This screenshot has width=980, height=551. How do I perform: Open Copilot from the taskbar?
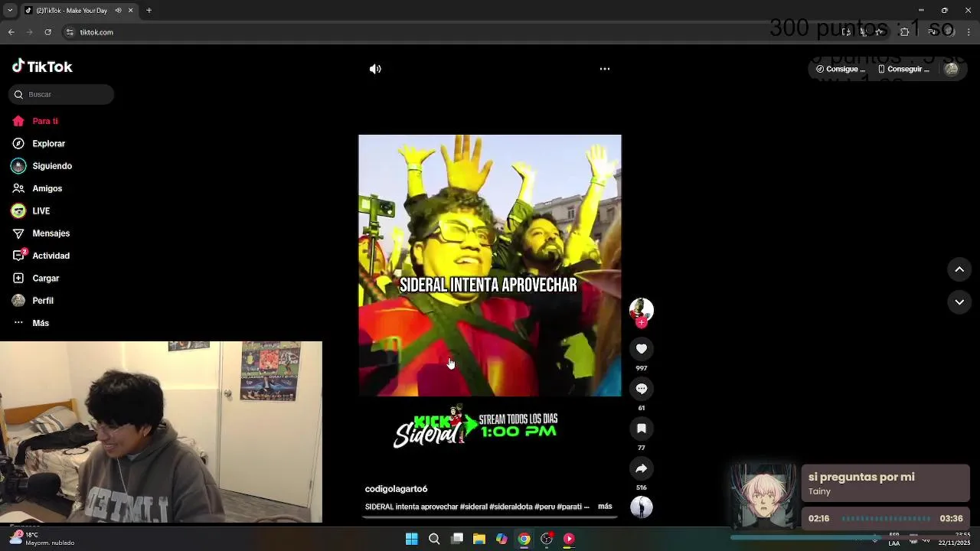click(x=501, y=539)
